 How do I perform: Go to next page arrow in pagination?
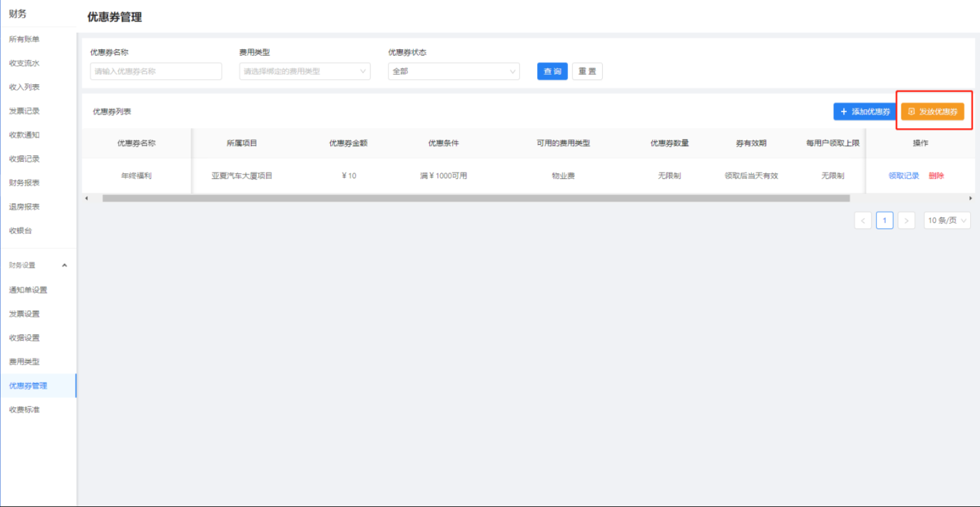[906, 220]
